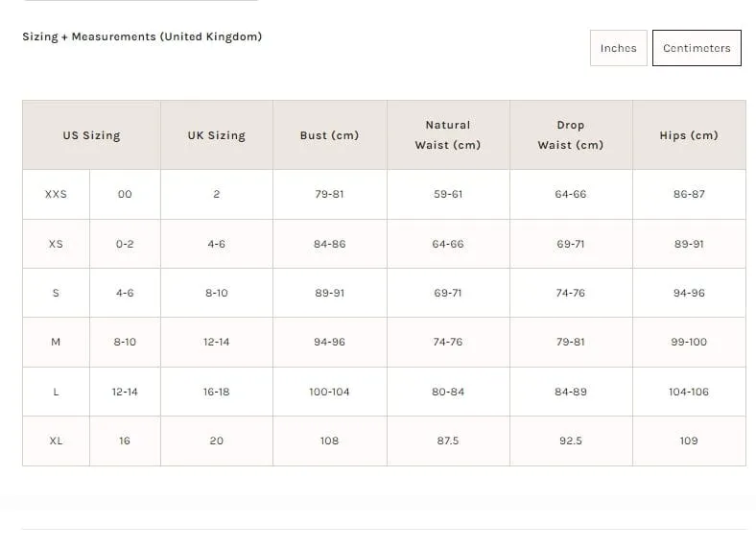Click the Natural Waist (cm) header
Screen dimensions: 756x548
(x=448, y=135)
